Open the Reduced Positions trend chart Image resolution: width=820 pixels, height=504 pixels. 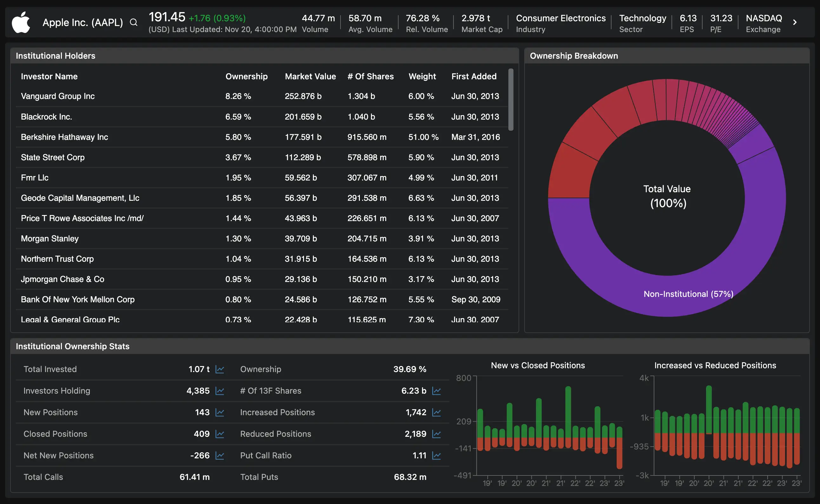[x=437, y=434]
